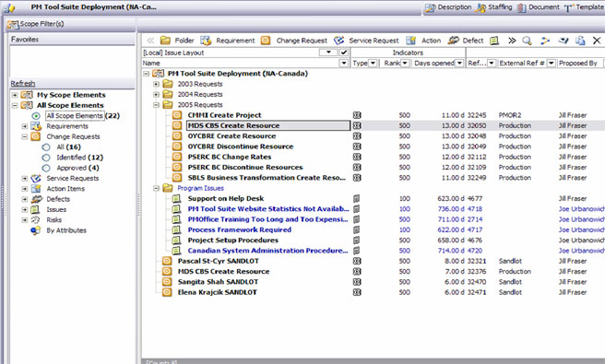Click the 736.00 d days opened value
605x364 pixels.
pyautogui.click(x=451, y=209)
